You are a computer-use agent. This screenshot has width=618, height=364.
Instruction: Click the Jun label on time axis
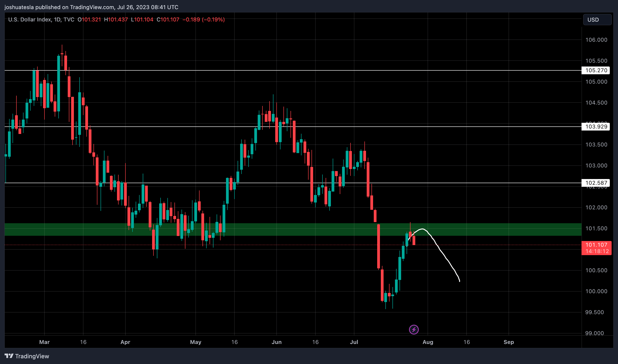pyautogui.click(x=276, y=342)
